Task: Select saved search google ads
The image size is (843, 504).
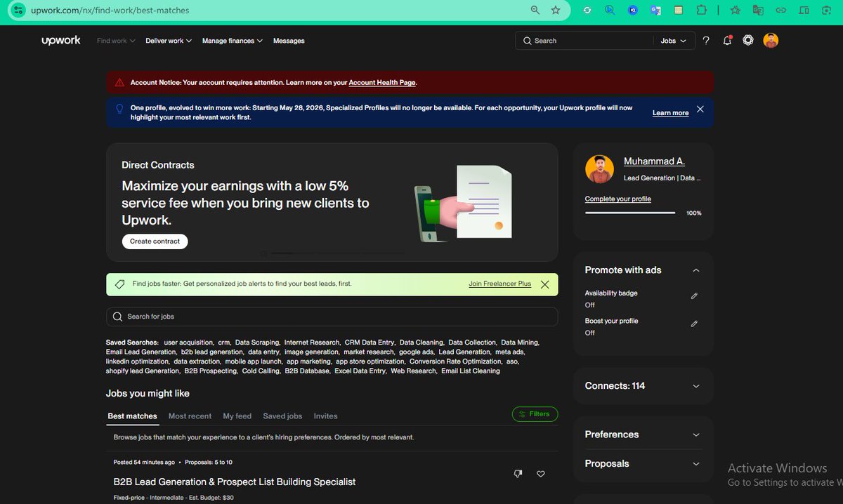Action: (x=416, y=352)
